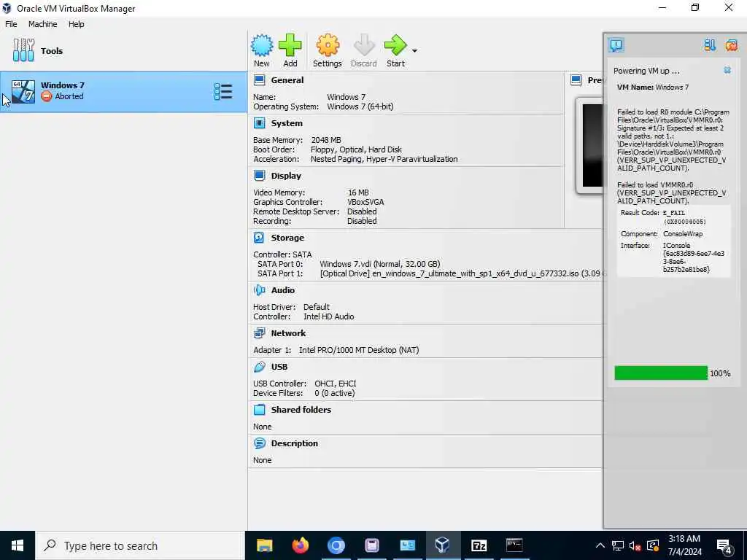Screen dimensions: 747x560
Task: Open the File menu
Action: 11,24
